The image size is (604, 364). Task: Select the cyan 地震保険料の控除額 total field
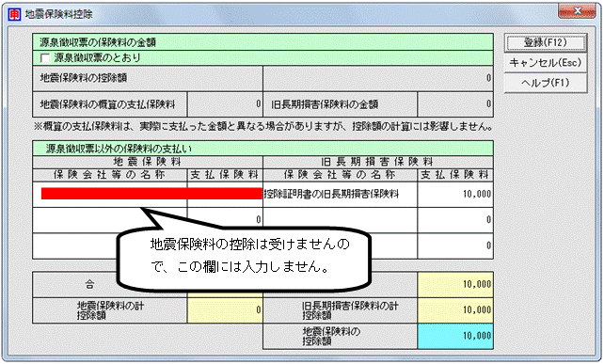pos(455,337)
